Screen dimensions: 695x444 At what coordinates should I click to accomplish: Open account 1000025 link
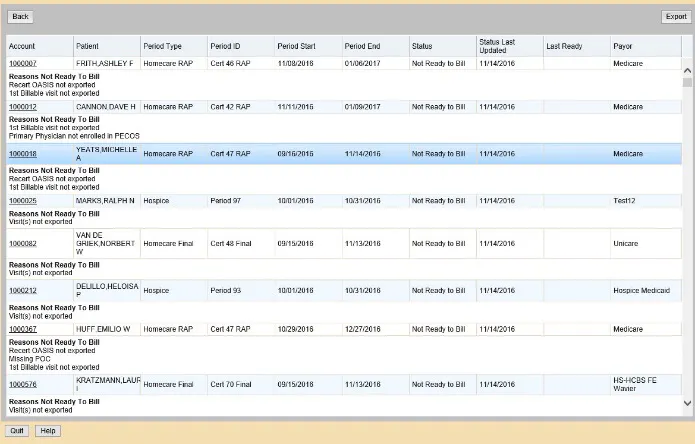point(23,201)
